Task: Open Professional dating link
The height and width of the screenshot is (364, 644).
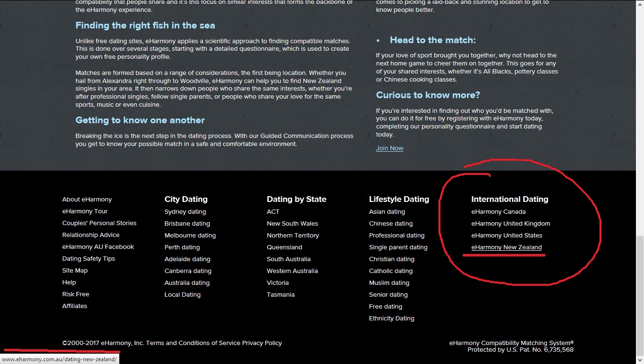Action: coord(397,236)
